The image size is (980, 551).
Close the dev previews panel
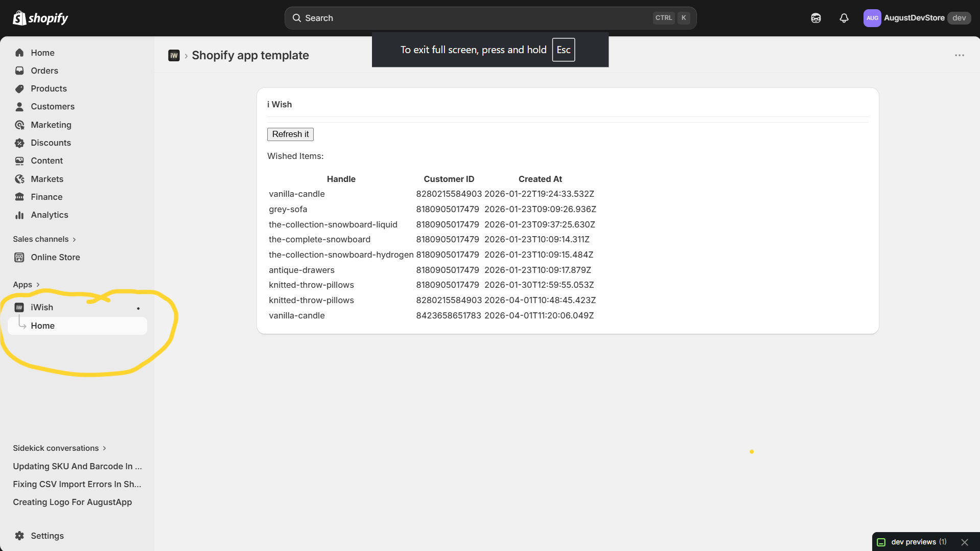click(x=965, y=542)
